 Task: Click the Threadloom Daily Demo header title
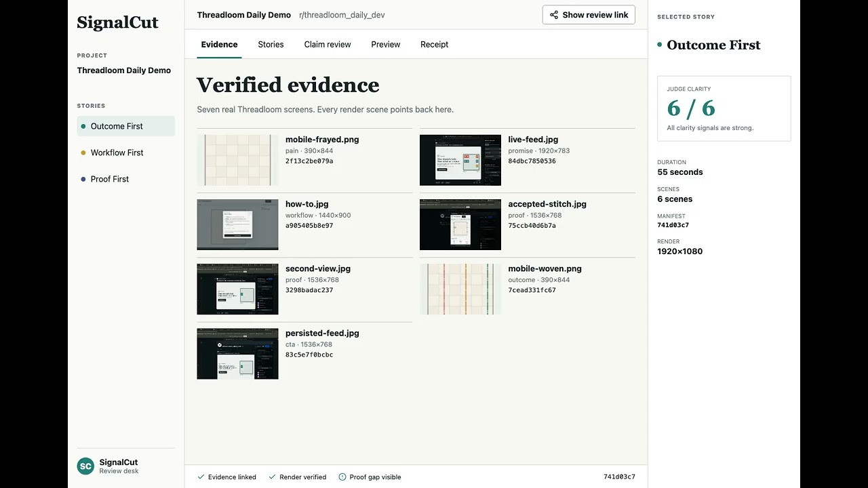click(x=244, y=15)
